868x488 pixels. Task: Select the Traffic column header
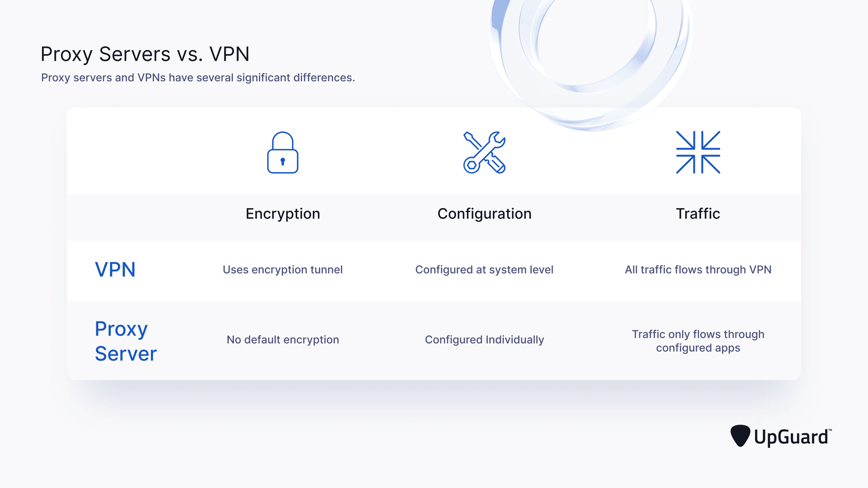(698, 213)
